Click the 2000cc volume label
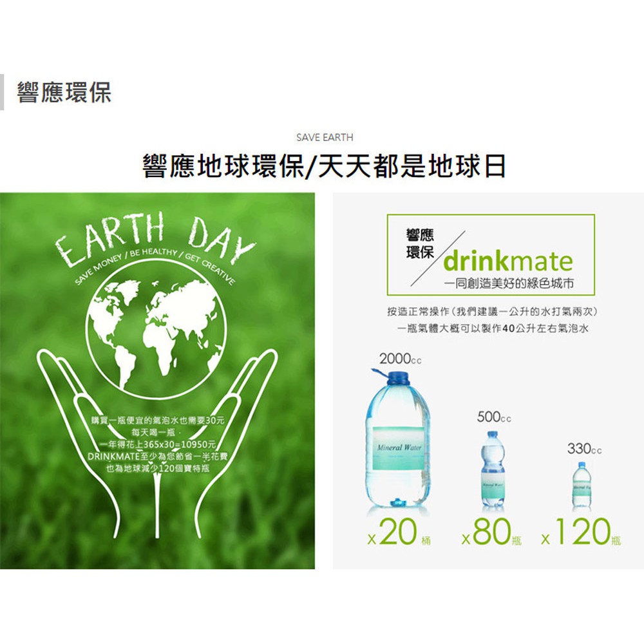The width and height of the screenshot is (644, 644). point(401,359)
